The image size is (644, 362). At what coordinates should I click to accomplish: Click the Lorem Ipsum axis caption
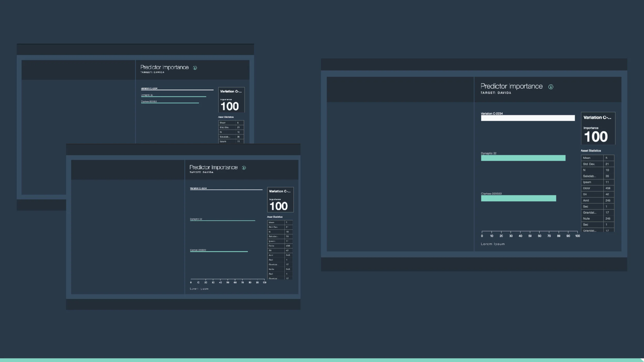click(492, 244)
